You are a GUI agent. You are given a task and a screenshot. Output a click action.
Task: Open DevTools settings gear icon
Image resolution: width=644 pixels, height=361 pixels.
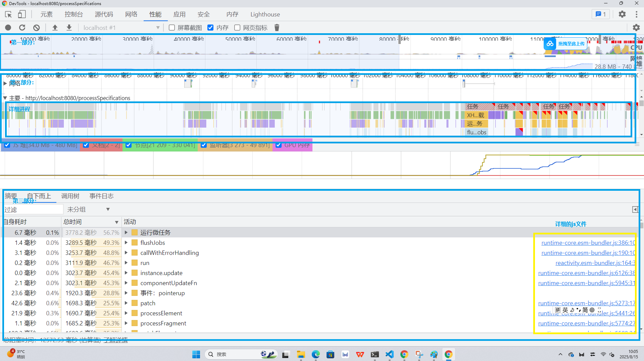(x=622, y=14)
